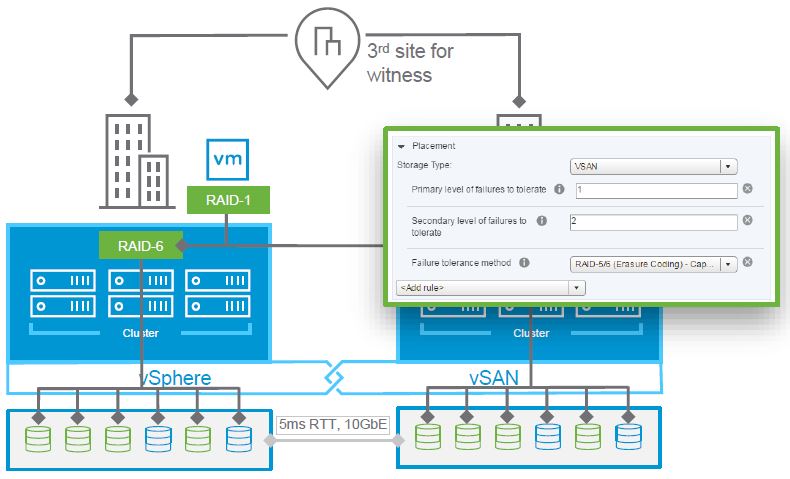Click the '5ms RTT, 10GbE' label
Screen dimensions: 790x479
coord(333,424)
